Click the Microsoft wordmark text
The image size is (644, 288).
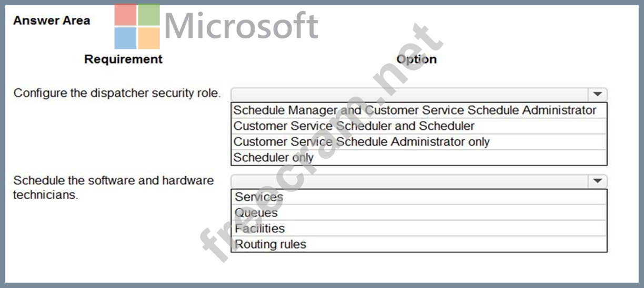[241, 26]
